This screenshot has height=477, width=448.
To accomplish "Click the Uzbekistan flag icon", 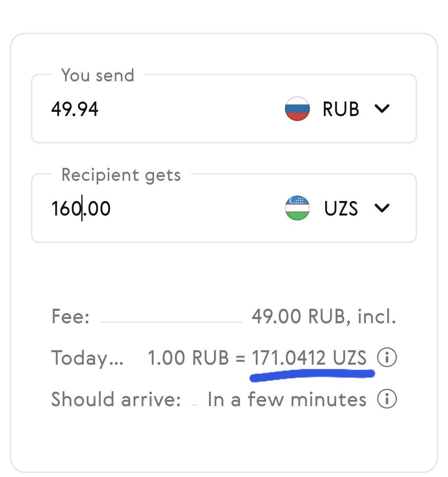I will click(297, 208).
